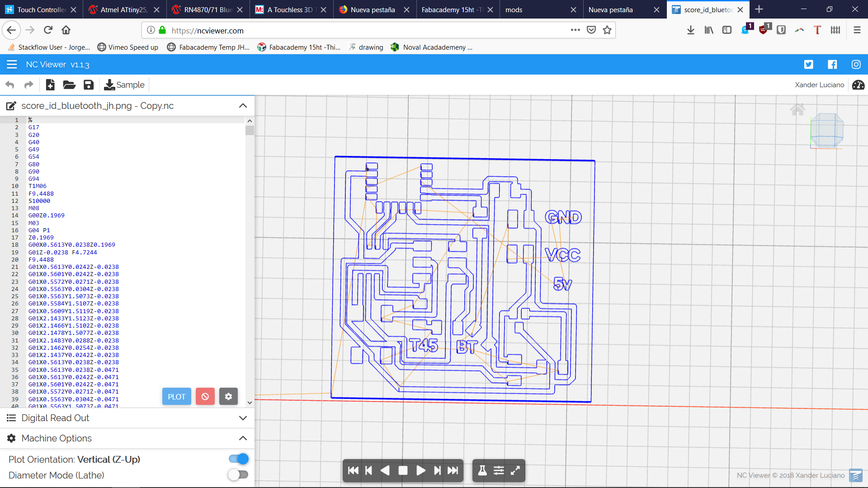Collapse the score_id_bluetooth file editor panel
The height and width of the screenshot is (488, 868).
click(243, 106)
